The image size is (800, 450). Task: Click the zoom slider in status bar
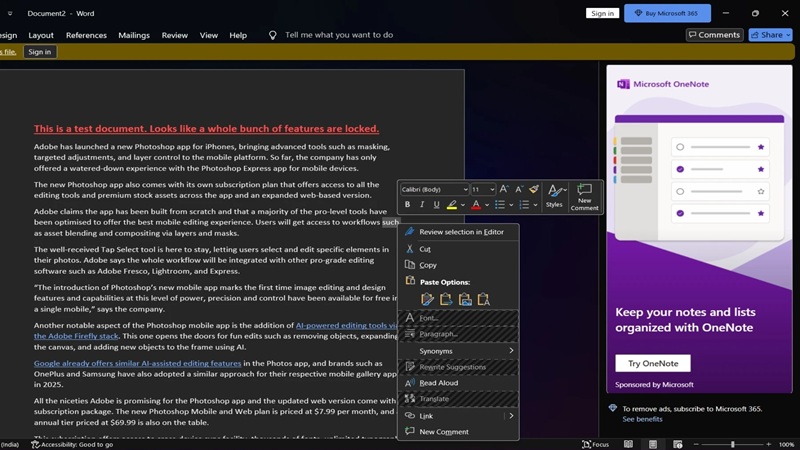[733, 444]
